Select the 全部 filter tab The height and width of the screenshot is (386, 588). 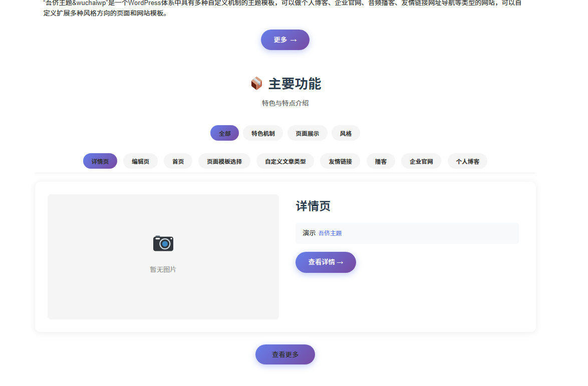[224, 133]
